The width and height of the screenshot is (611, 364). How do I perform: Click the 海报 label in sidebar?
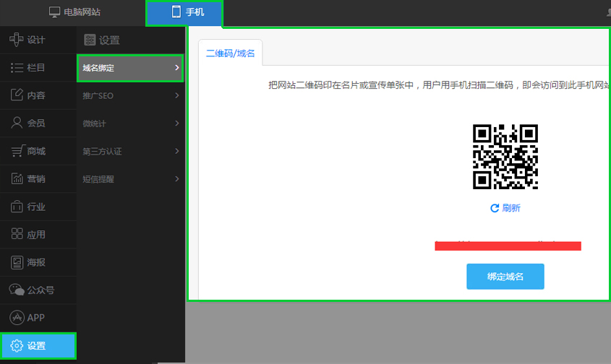click(36, 262)
